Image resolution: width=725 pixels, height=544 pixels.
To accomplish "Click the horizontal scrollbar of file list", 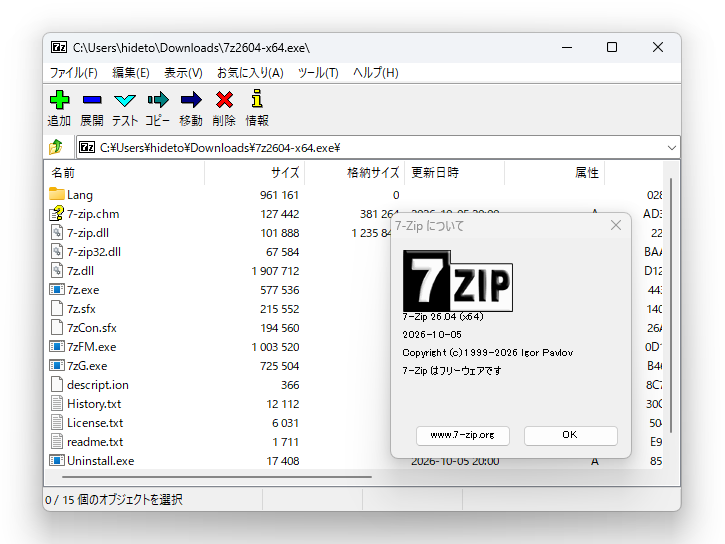I will tap(216, 477).
